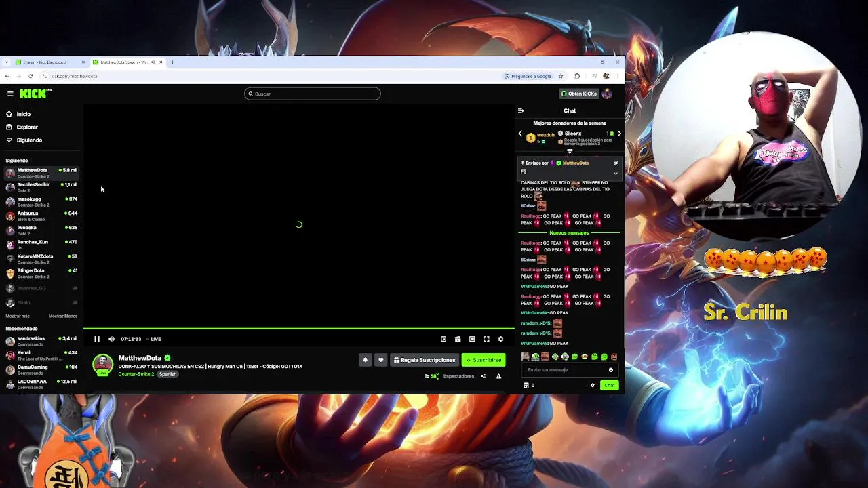Mute the stream volume
Screen dimensions: 868x488
(x=111, y=339)
